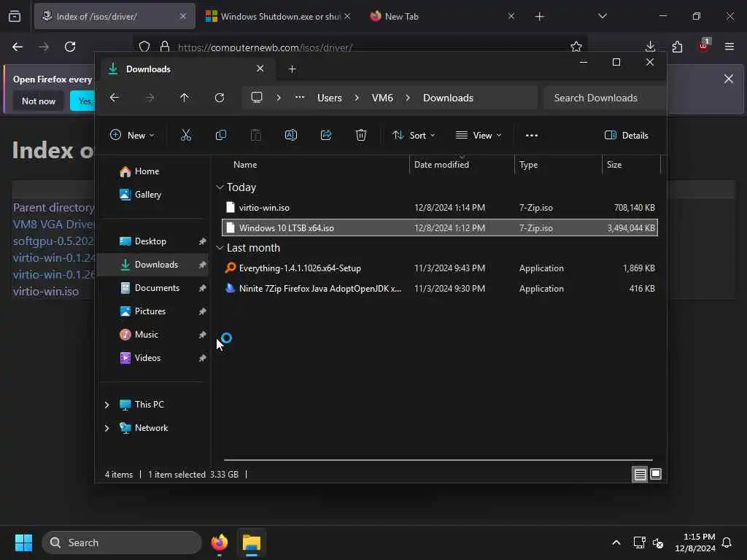Click the Delete trash icon in Explorer toolbar

click(361, 135)
